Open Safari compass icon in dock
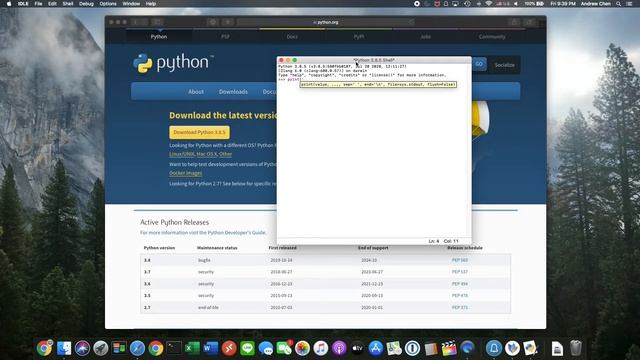The width and height of the screenshot is (640, 360). 137,348
